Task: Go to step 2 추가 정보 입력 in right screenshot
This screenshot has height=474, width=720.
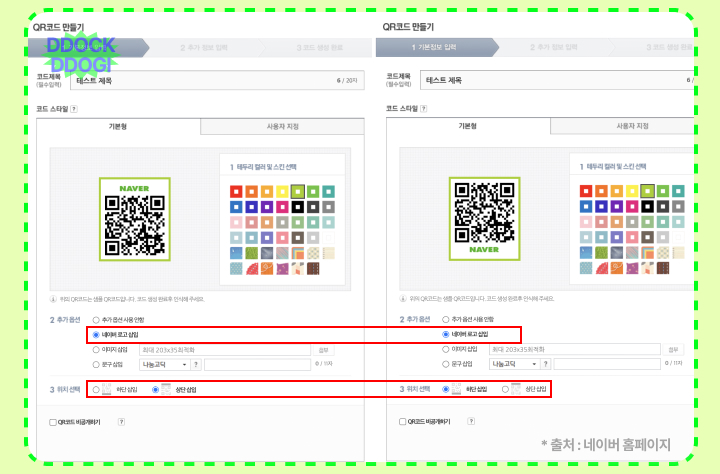Action: click(554, 47)
